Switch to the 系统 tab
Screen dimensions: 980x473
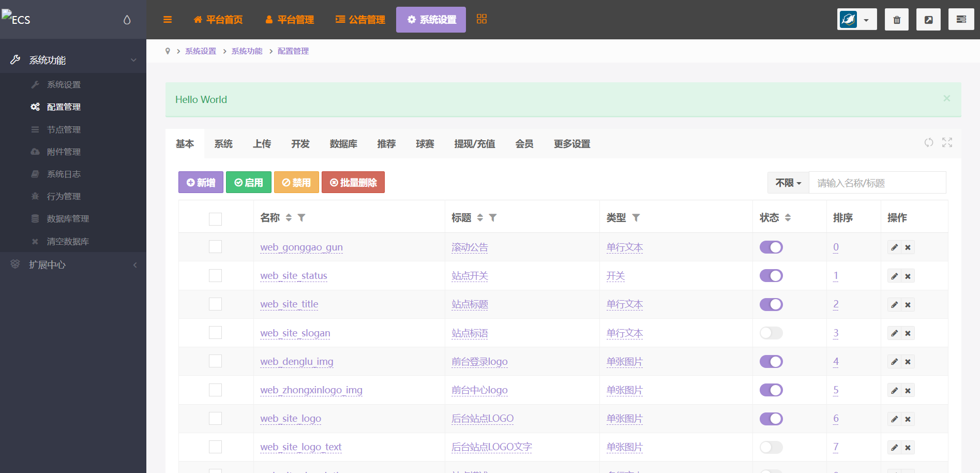point(223,144)
